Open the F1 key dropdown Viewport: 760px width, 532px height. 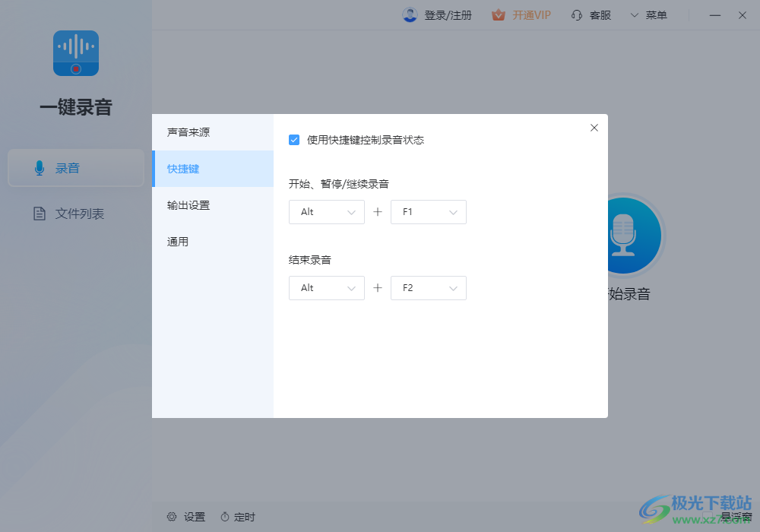[x=429, y=212]
